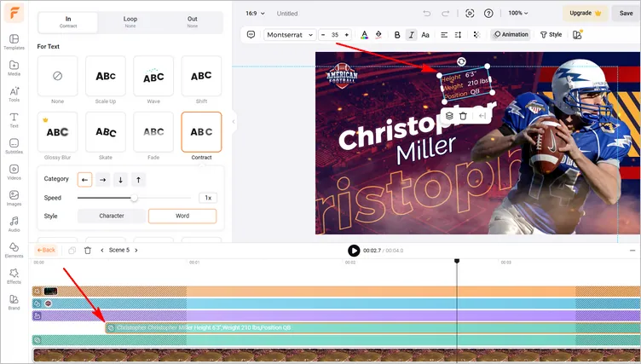Screen dimensions: 641x364
Task: Open the Templates sidebar panel
Action: point(14,42)
